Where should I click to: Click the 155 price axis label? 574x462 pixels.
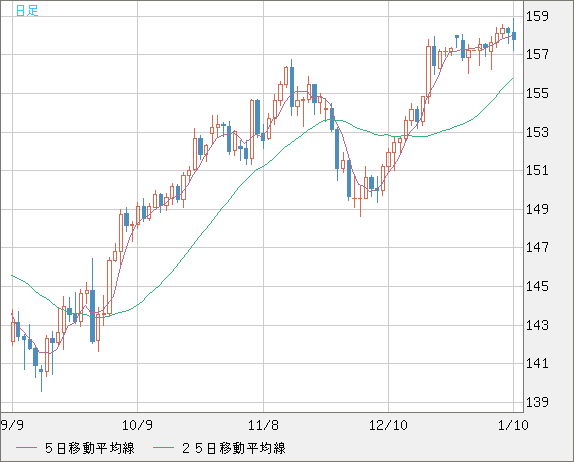pos(537,93)
